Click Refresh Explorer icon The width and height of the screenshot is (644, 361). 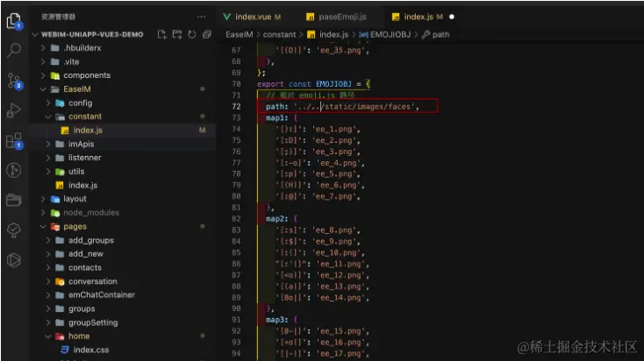[192, 34]
